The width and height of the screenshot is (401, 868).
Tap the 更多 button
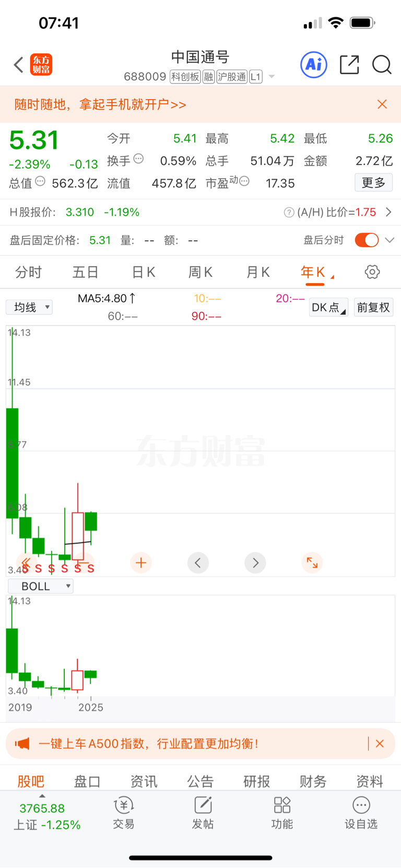(373, 182)
